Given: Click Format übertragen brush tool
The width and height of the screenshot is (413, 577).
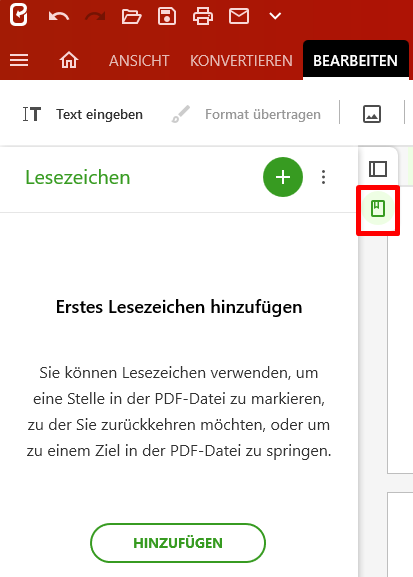Looking at the screenshot, I should [246, 114].
